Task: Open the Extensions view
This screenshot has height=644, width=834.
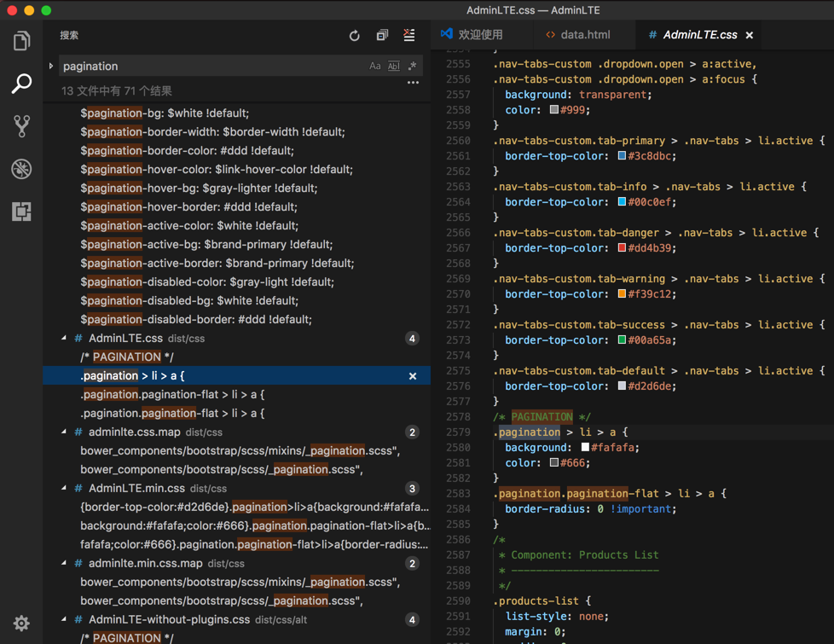Action: (x=21, y=212)
